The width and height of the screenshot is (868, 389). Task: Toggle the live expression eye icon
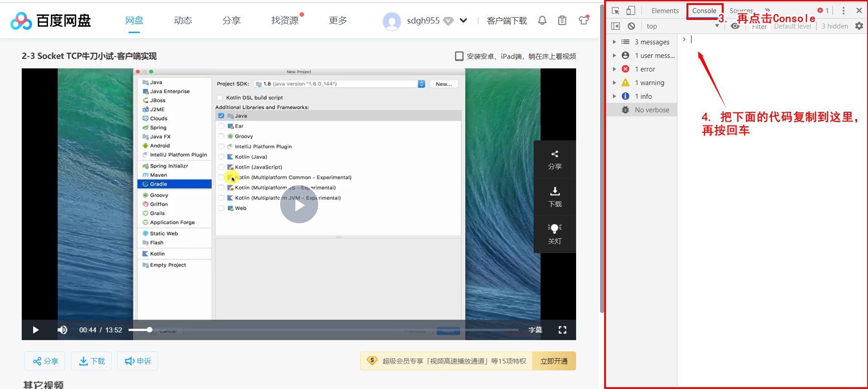735,26
